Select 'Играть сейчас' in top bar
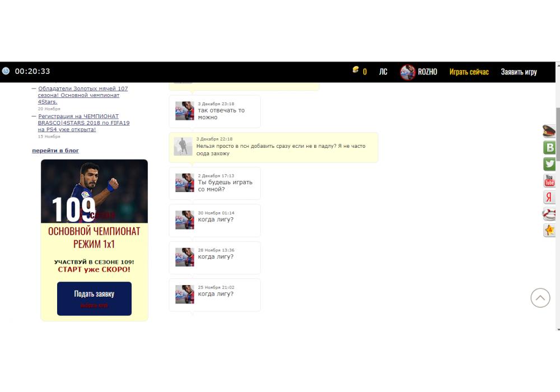 tap(469, 72)
